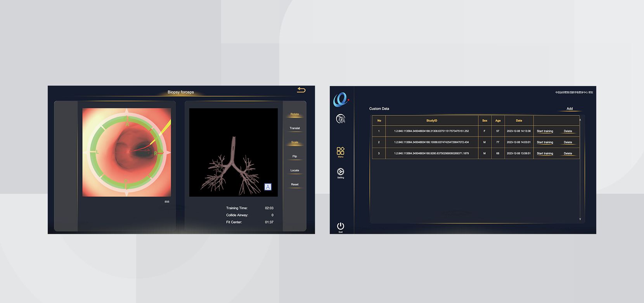
Task: Click the Collide Airway label
Action: [x=237, y=215]
